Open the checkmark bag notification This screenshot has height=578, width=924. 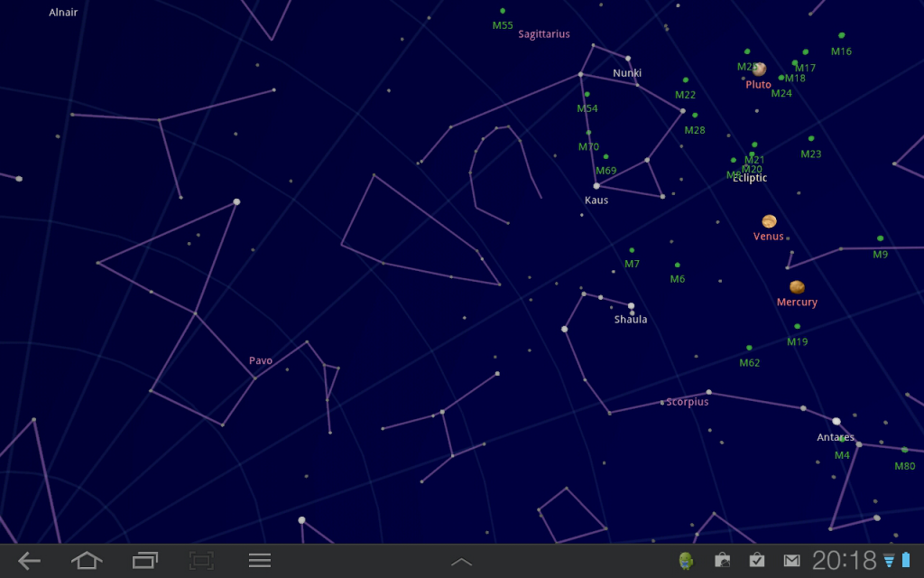tap(757, 560)
